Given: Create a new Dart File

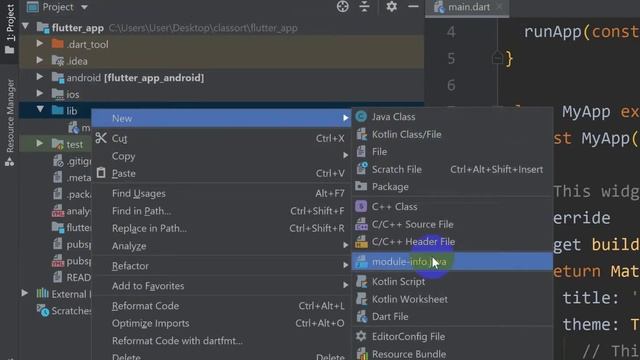Looking at the screenshot, I should point(452,317).
